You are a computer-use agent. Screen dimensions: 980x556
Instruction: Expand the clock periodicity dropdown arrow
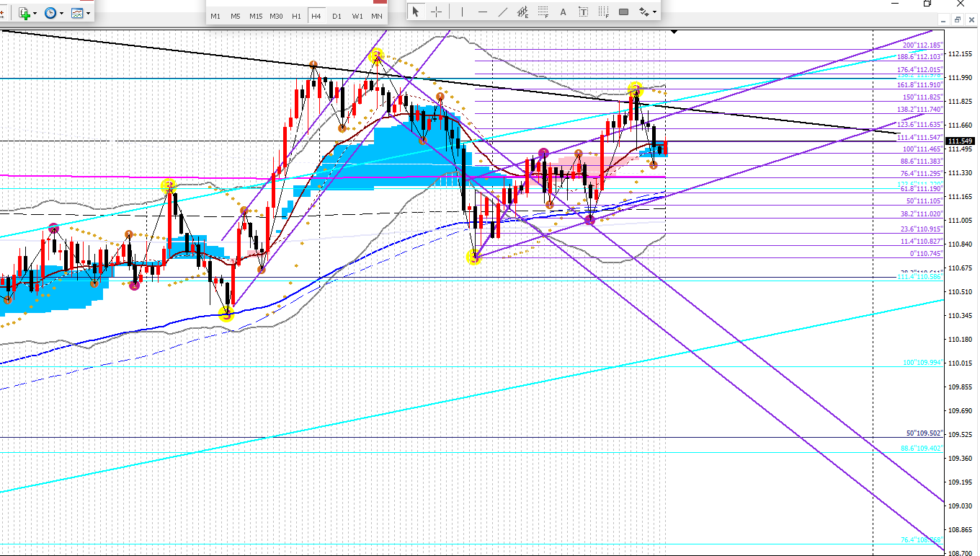[x=61, y=14]
